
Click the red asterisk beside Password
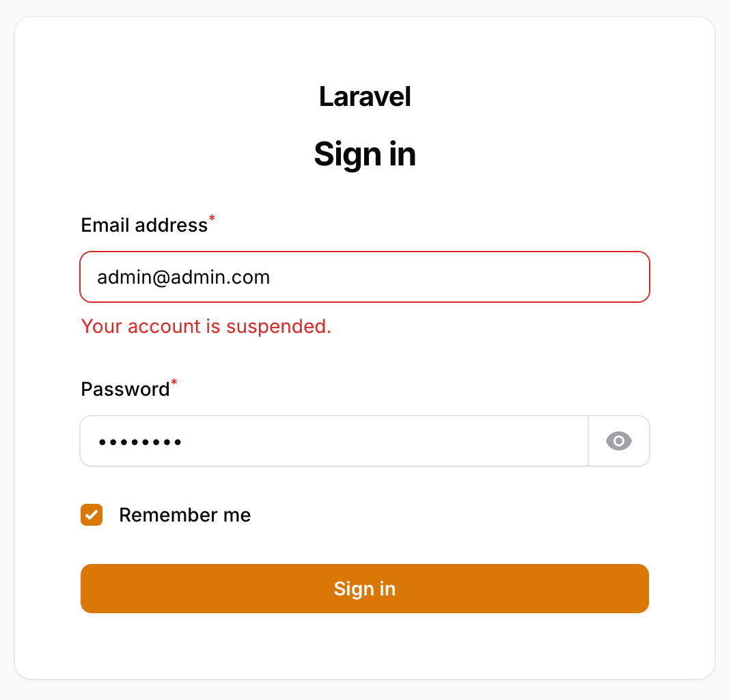tap(174, 383)
